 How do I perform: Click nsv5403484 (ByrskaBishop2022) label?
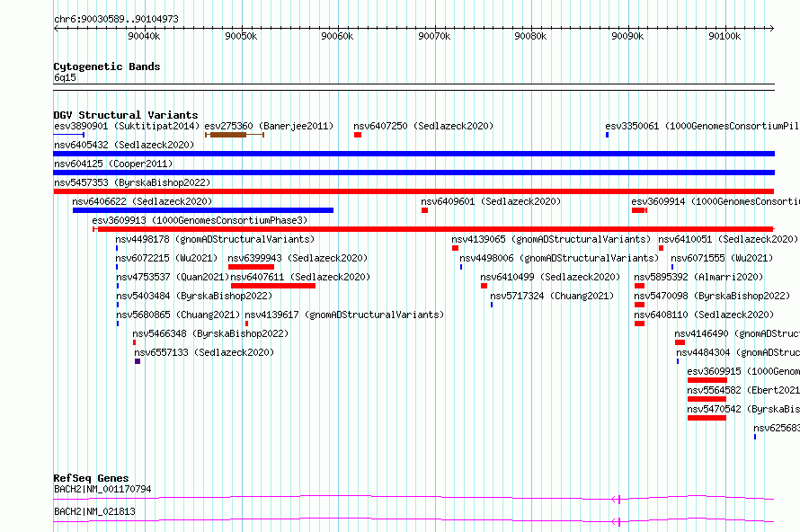click(x=194, y=296)
